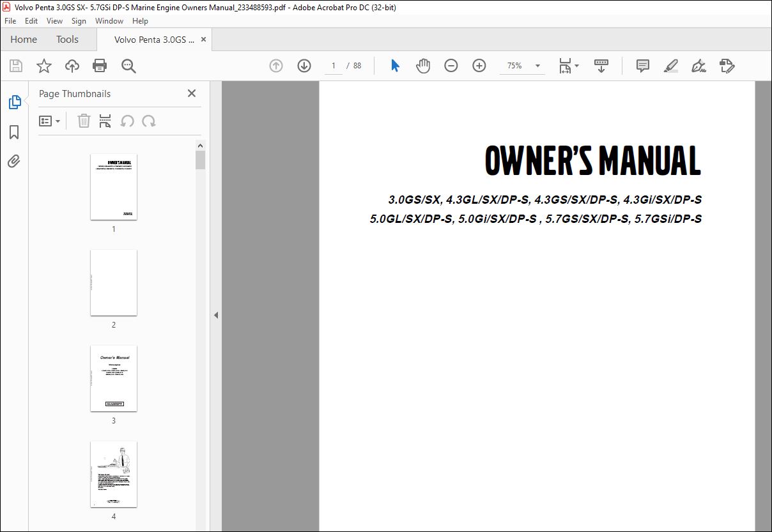Viewport: 772px width, 532px height.
Task: Select page 3 thumbnail
Action: 114,378
